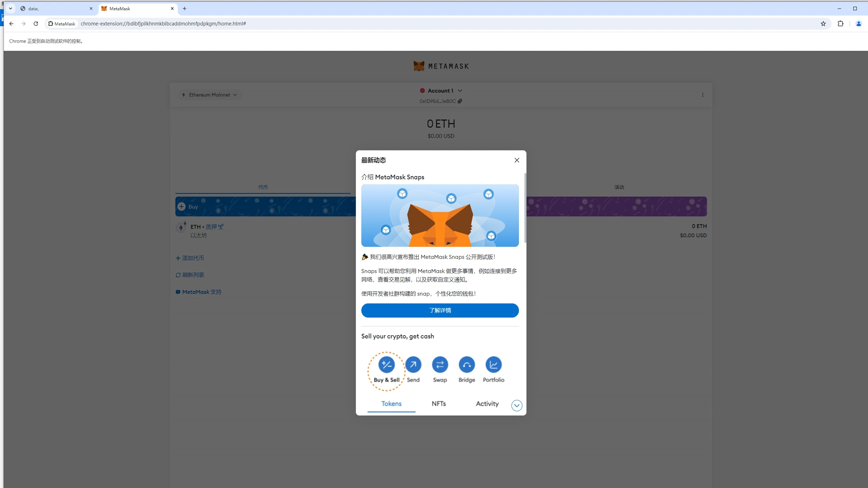Select the Tokens tab in popup
Screen dimensions: 868x488
pos(392,404)
